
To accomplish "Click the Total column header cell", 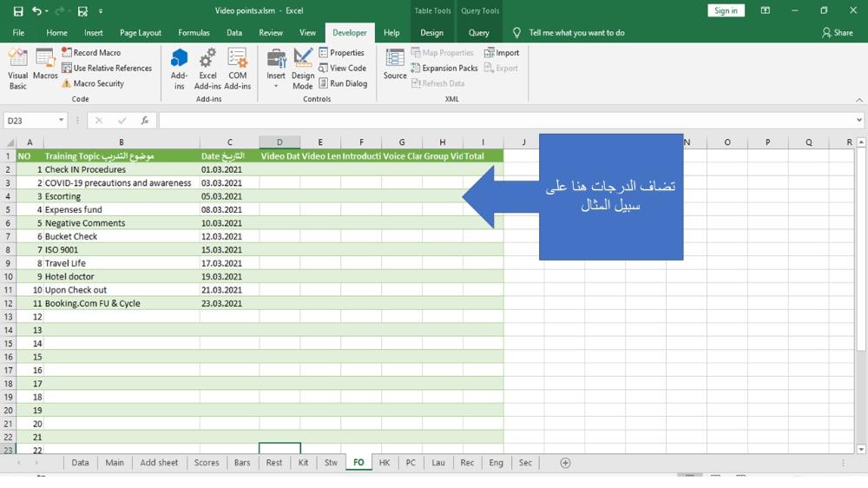I will pyautogui.click(x=483, y=156).
